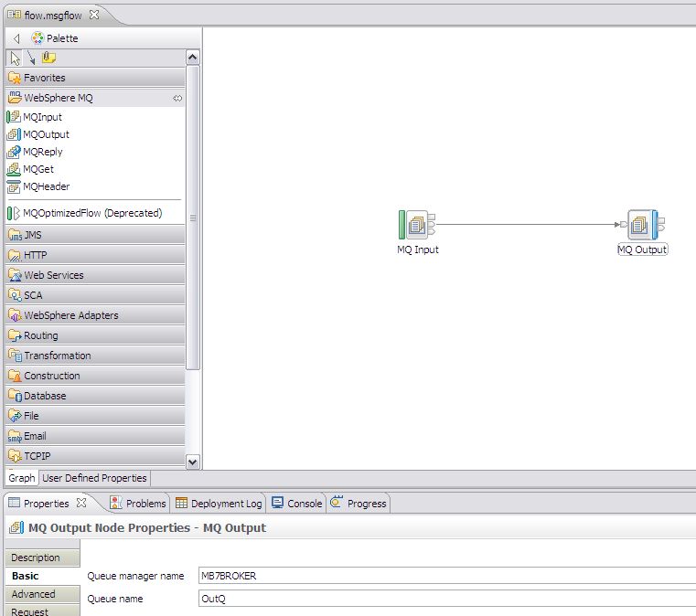696x616 pixels.
Task: Expand the Routing drawer
Action: click(x=95, y=335)
